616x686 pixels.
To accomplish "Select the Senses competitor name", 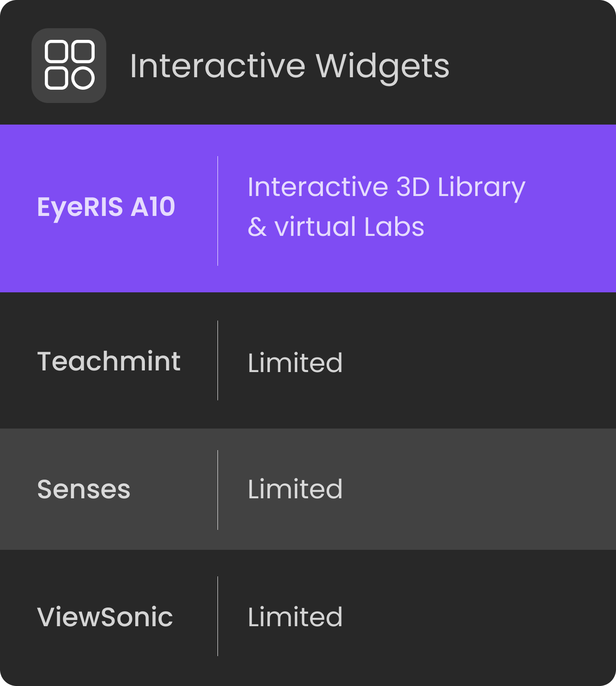I will point(84,489).
